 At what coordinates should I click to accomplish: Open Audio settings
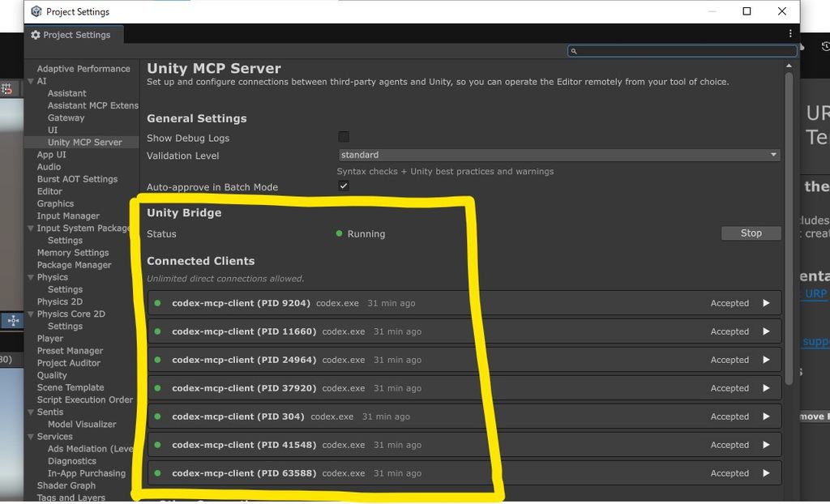tap(49, 167)
